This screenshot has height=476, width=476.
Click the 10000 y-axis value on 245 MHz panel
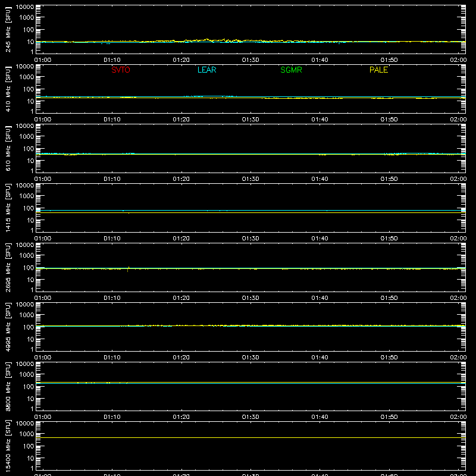click(x=25, y=7)
